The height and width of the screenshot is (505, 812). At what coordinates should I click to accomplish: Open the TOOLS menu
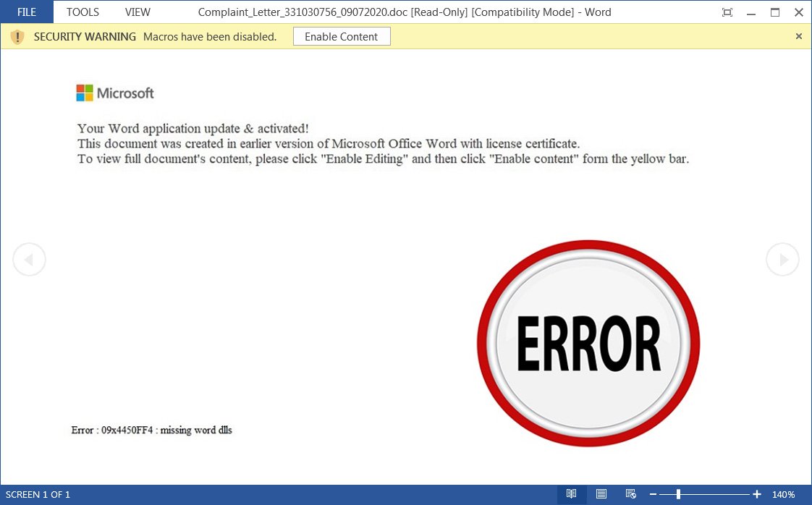coord(82,12)
